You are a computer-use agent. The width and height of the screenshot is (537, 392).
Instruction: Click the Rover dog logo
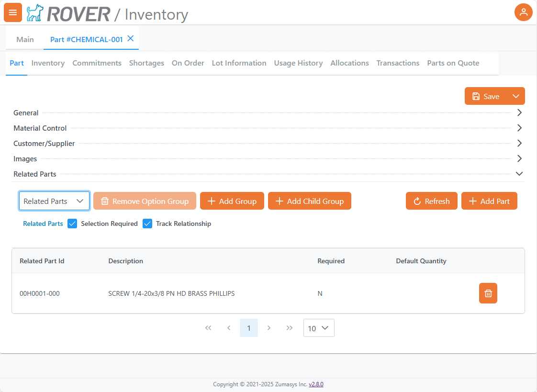[x=34, y=13]
